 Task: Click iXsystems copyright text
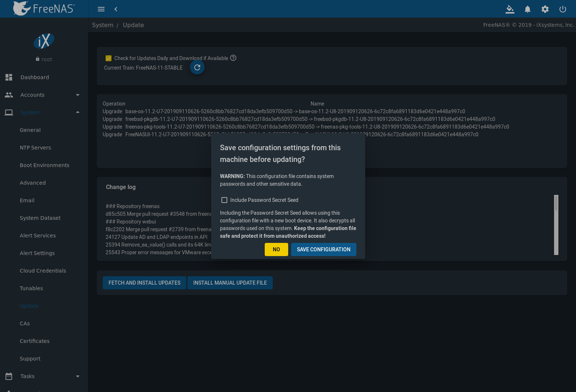[x=529, y=25]
